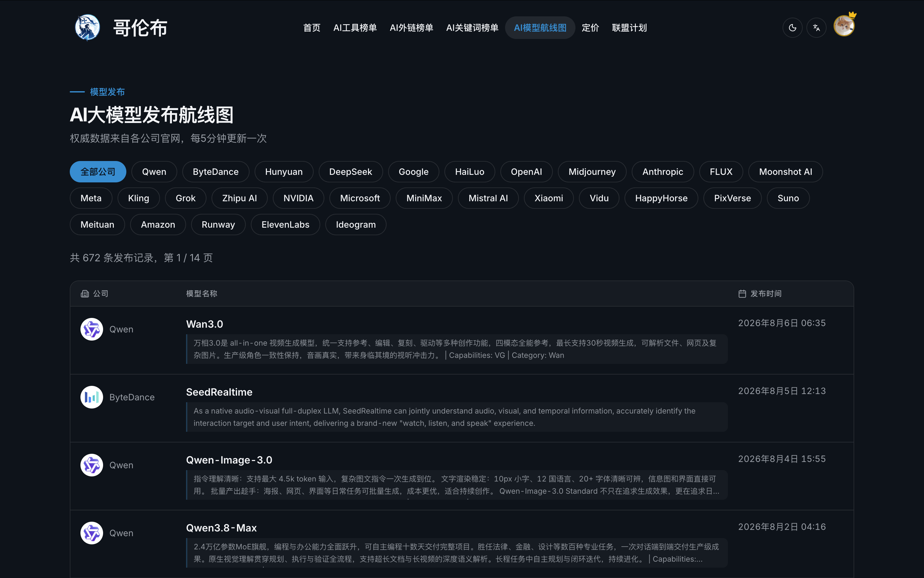
Task: Filter releases by ByteDance
Action: (216, 172)
